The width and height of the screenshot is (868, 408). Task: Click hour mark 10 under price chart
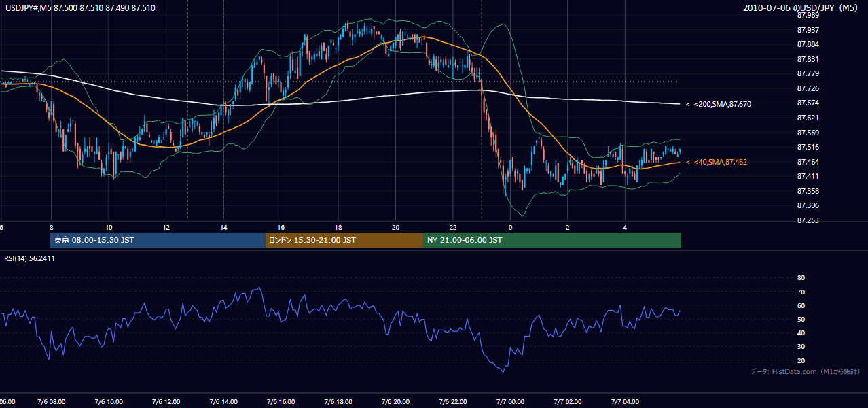pos(109,227)
